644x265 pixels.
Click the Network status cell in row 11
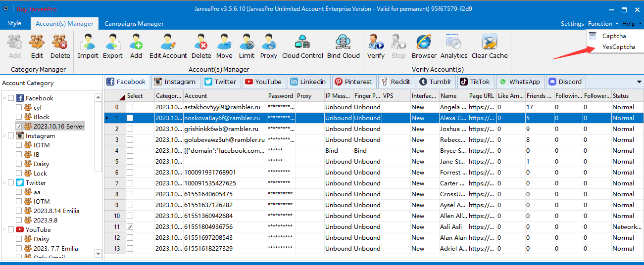(627, 226)
